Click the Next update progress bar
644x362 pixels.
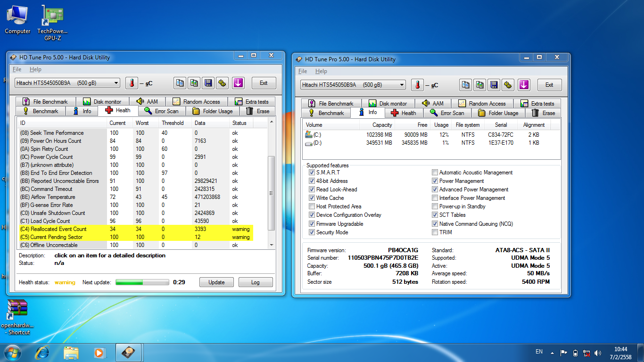coord(142,282)
